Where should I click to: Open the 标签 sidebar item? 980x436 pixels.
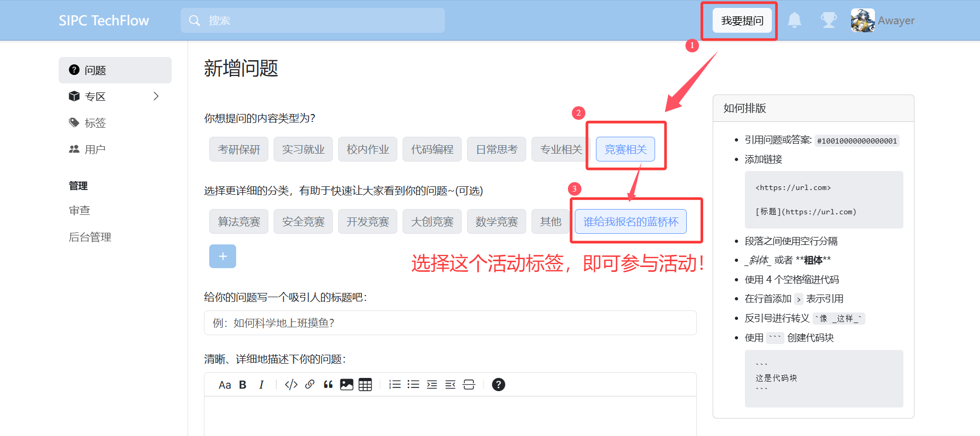coord(115,122)
